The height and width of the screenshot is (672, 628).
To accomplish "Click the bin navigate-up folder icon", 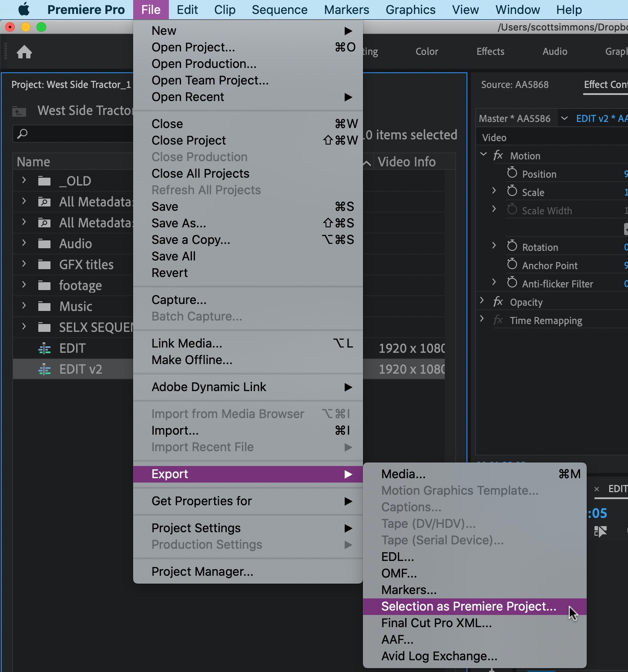I will (19, 111).
